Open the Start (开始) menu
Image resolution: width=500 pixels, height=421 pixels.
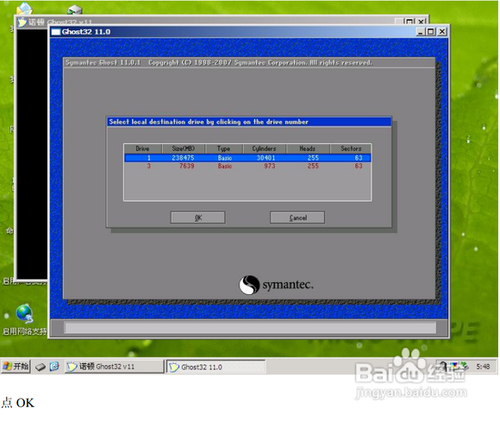coord(16,366)
